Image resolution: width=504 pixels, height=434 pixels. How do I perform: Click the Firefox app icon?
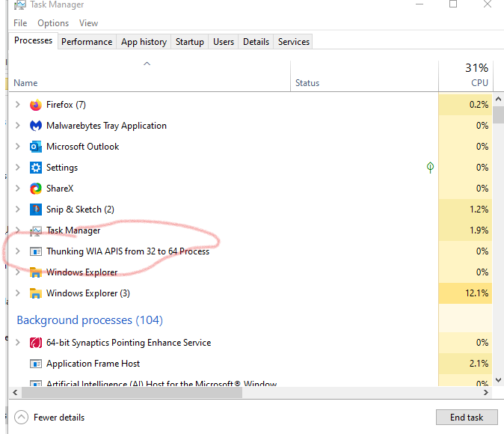tap(36, 105)
